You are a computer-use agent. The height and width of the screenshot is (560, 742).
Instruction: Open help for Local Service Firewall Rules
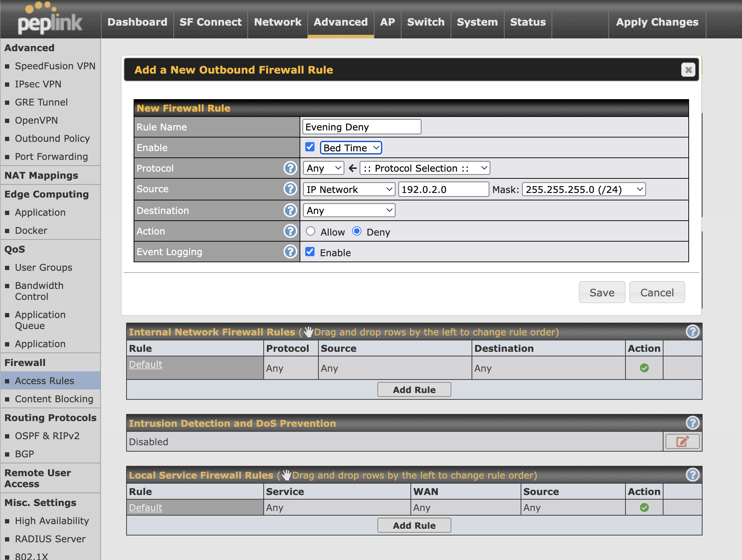[x=692, y=475]
